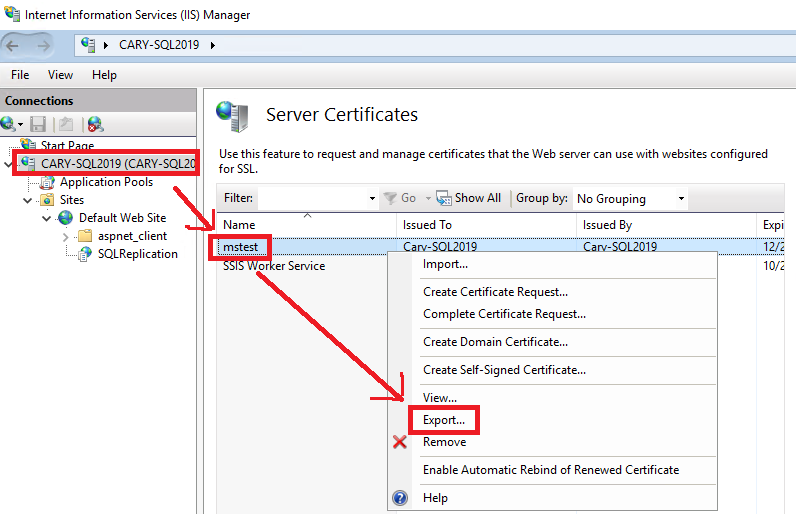Click the aspnet_client folder icon
Viewport: 796px width, 514px height.
pos(85,236)
